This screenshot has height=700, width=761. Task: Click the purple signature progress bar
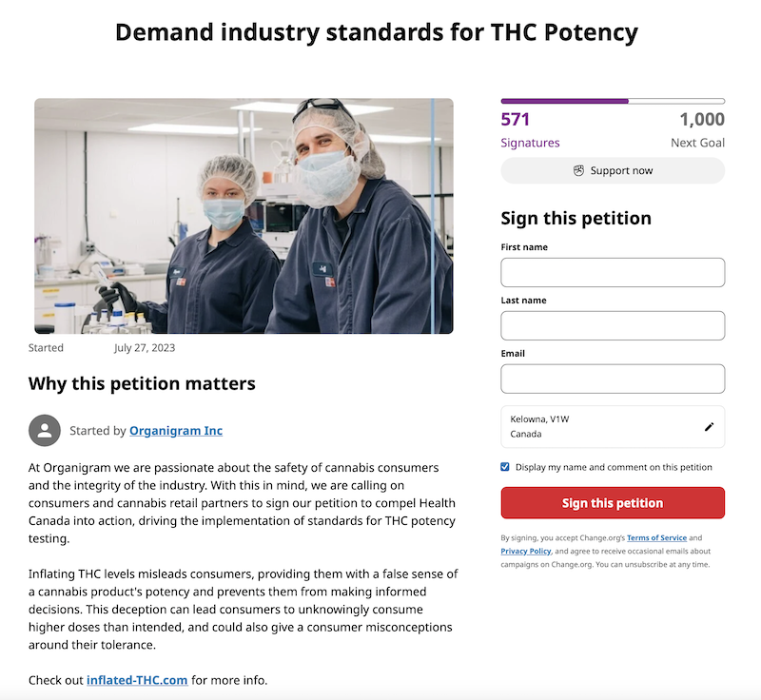click(x=613, y=102)
